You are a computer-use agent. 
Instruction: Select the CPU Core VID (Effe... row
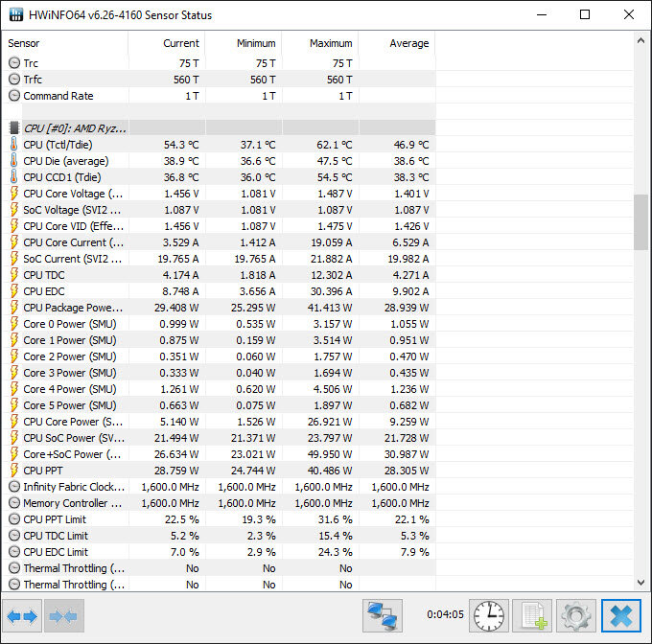[220, 226]
